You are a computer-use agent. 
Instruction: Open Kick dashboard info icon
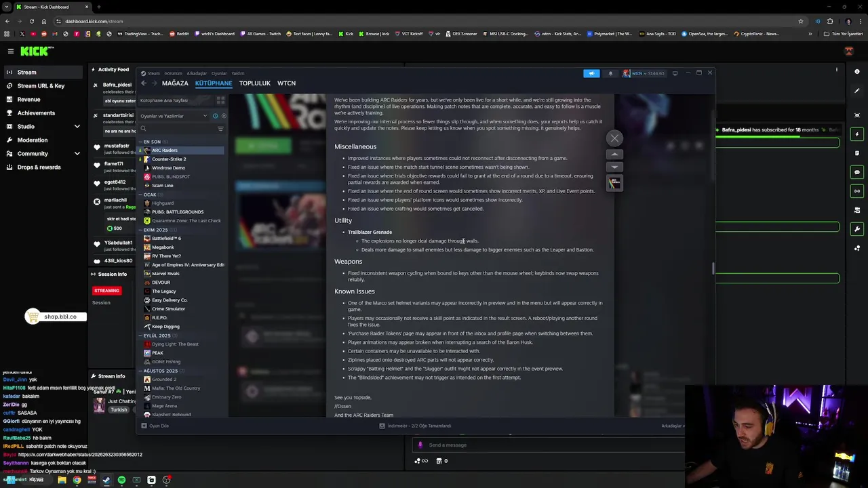click(857, 72)
